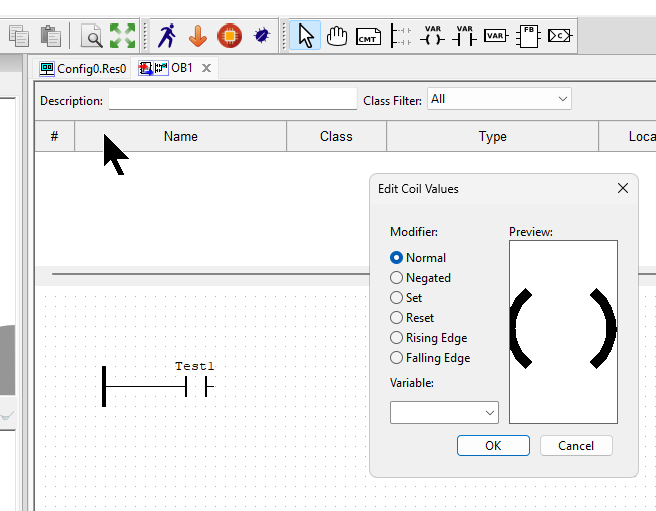Select the Rising Edge radio button
The image size is (656, 511).
(x=397, y=338)
